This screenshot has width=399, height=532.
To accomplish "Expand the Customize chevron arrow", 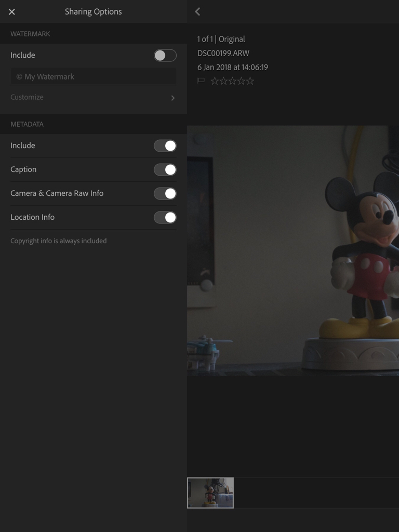I will 172,98.
